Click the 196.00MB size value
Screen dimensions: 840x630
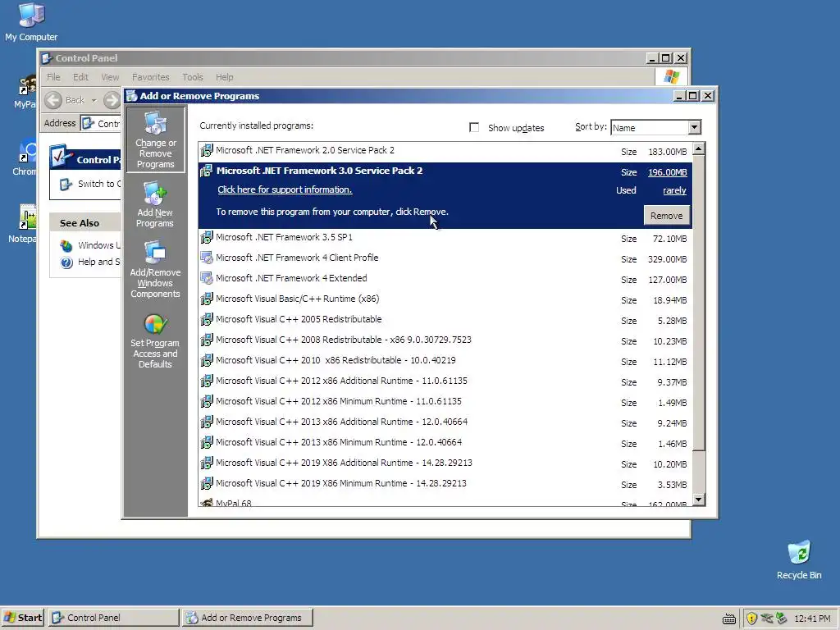(x=667, y=172)
